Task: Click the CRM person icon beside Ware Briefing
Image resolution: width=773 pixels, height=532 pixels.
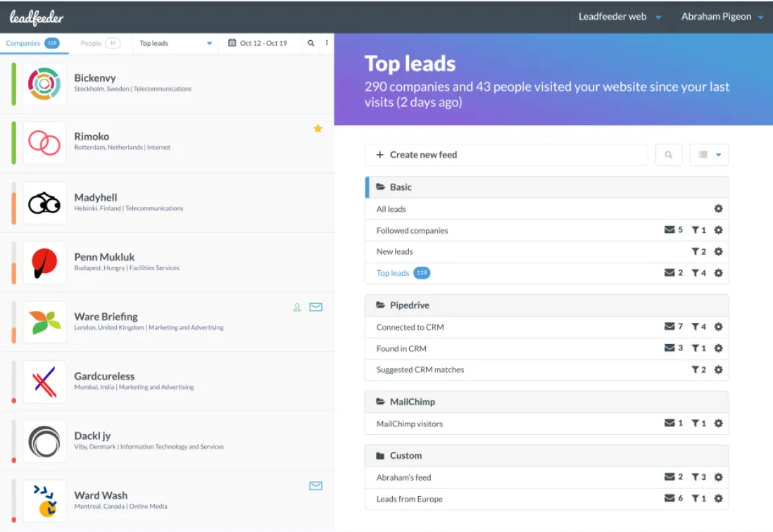Action: 297,307
